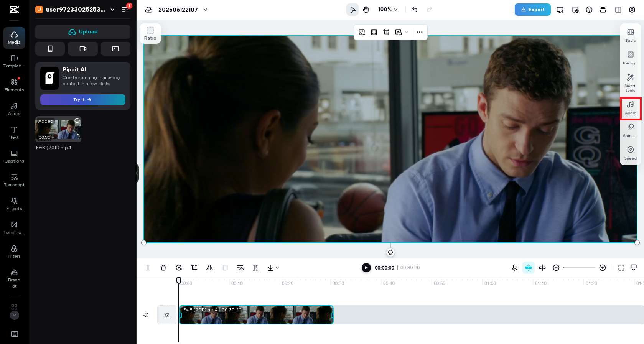This screenshot has height=344, width=644.
Task: Click the CapCut logo home icon
Action: tap(14, 10)
